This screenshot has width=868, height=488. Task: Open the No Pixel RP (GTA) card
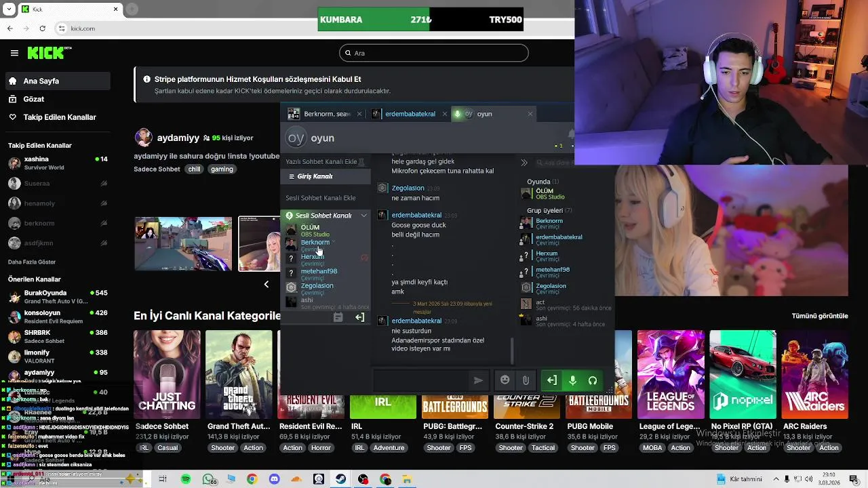point(743,374)
